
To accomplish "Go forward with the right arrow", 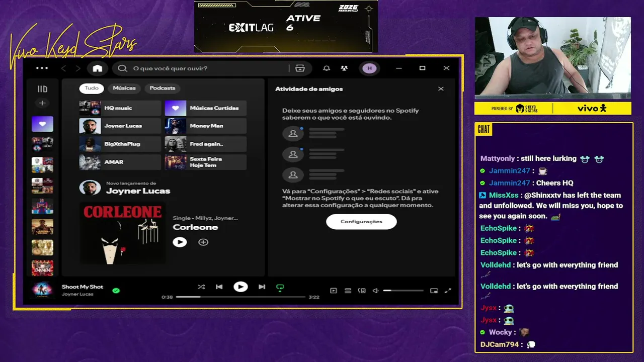I will tap(77, 68).
